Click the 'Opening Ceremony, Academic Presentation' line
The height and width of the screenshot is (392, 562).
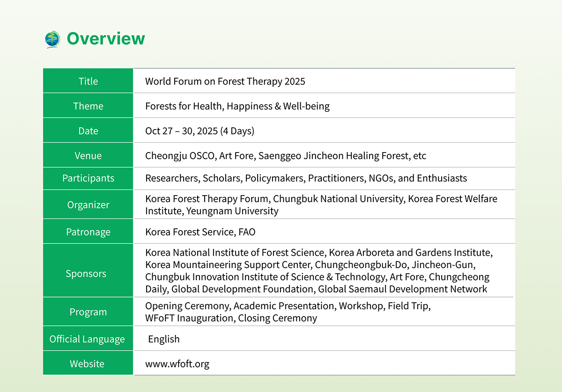coord(288,306)
